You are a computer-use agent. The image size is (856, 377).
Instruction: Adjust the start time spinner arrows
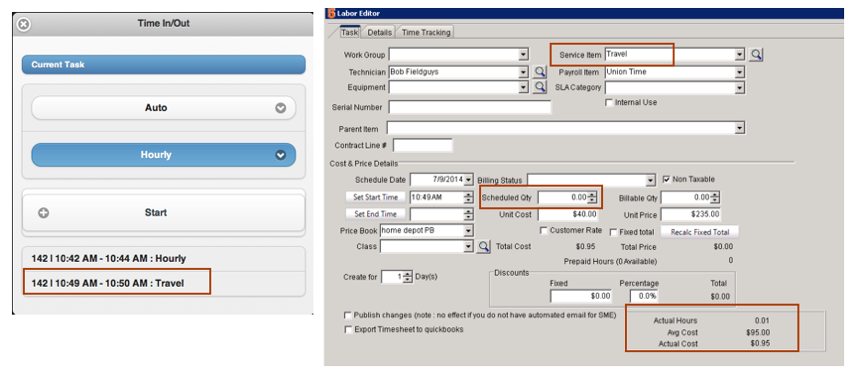point(468,198)
